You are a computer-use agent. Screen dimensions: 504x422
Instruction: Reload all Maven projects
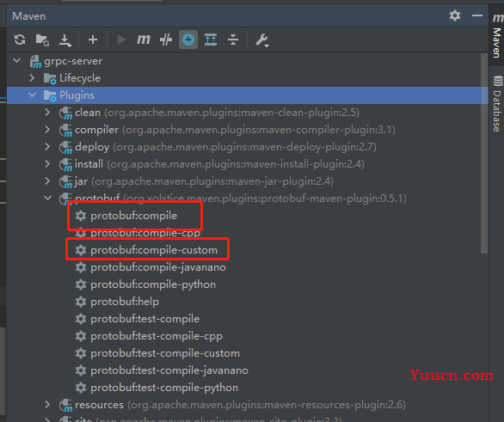[x=20, y=40]
